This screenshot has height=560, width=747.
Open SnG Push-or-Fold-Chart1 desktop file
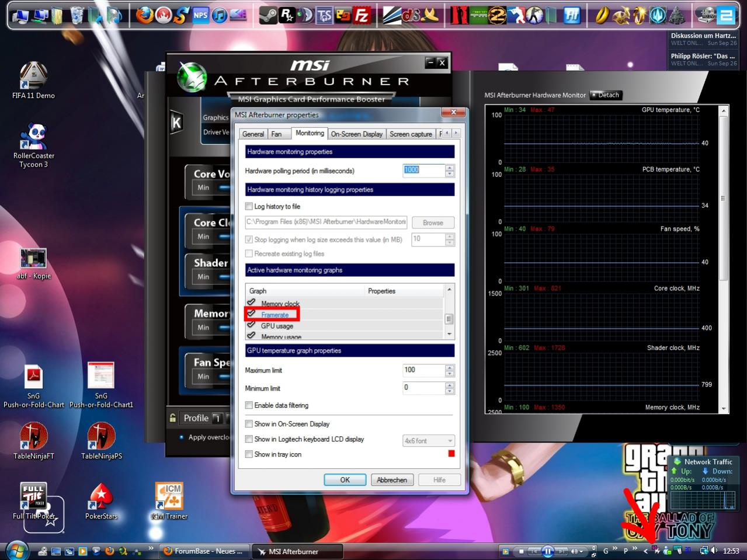pos(101,385)
